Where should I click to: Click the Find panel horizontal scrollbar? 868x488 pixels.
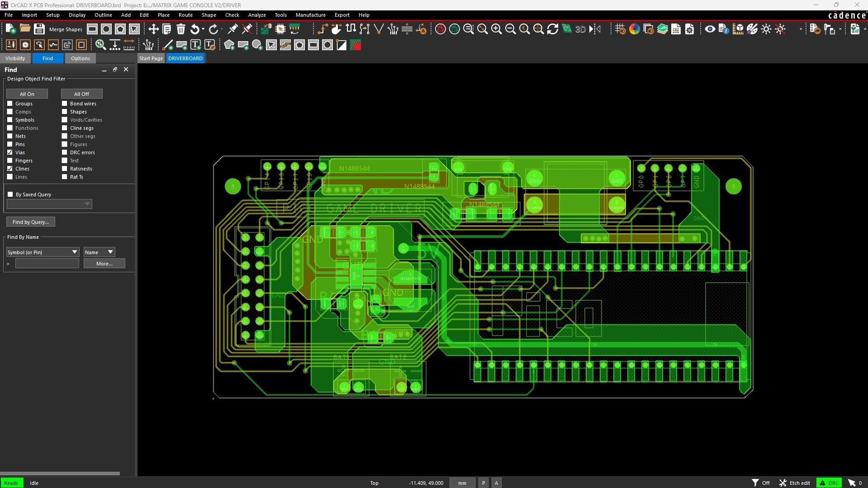(60, 474)
